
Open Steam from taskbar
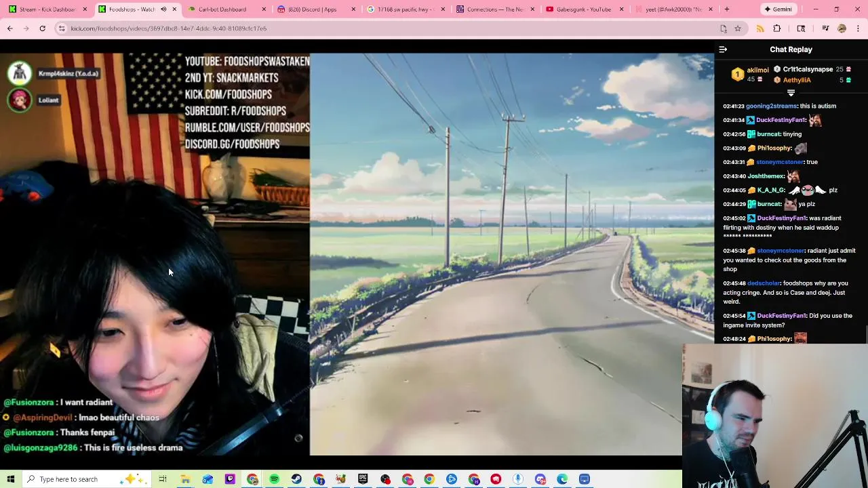[296, 479]
